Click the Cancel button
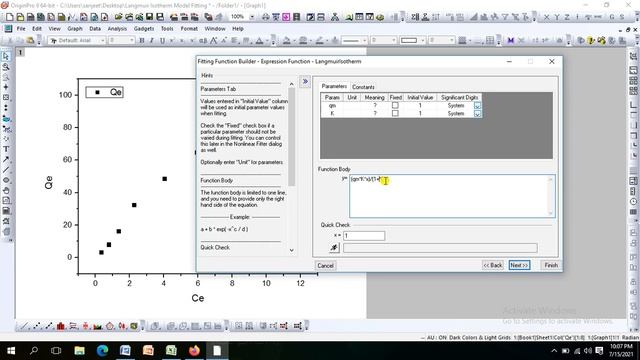This screenshot has width=640, height=360. click(x=326, y=266)
